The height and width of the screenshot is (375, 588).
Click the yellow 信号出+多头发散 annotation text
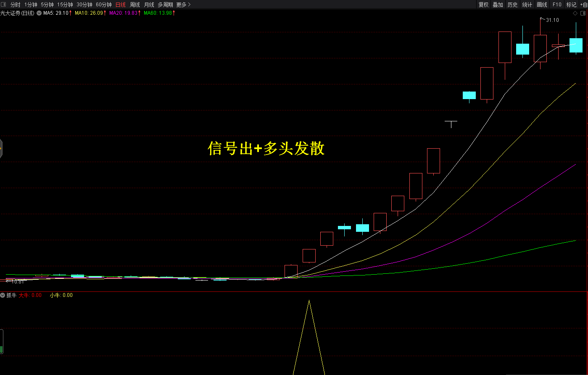pyautogui.click(x=266, y=148)
